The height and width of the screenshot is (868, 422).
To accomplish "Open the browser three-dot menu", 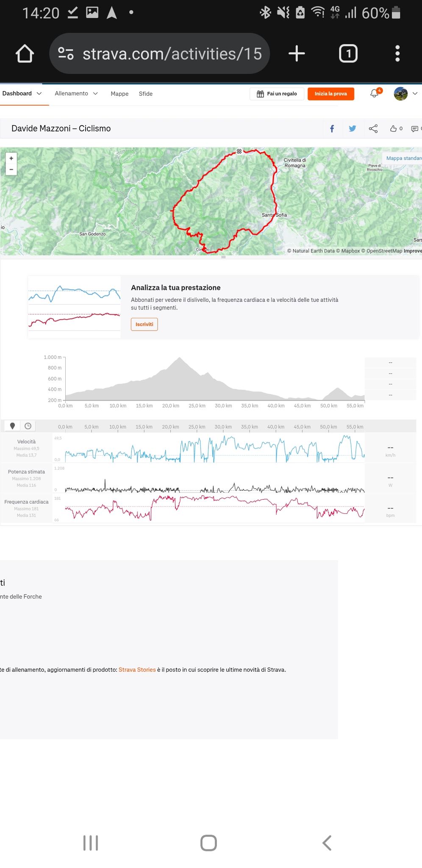I will (x=397, y=53).
